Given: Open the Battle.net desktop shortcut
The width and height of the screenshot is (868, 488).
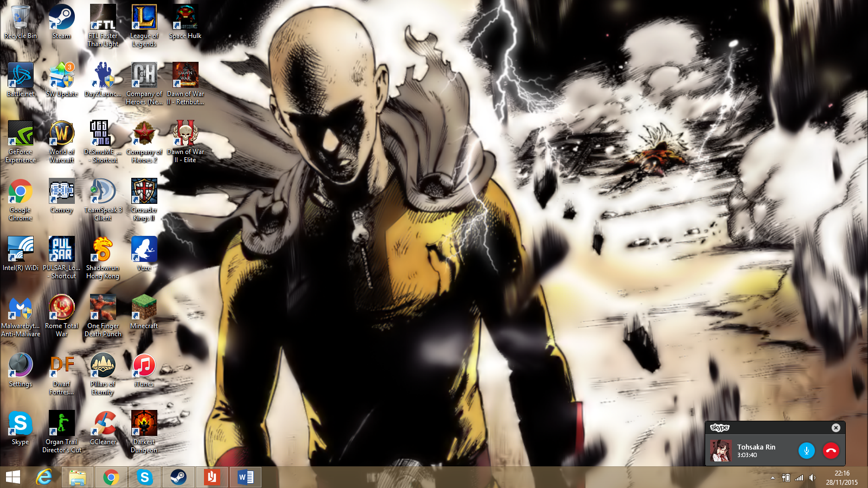Looking at the screenshot, I should coord(21,80).
